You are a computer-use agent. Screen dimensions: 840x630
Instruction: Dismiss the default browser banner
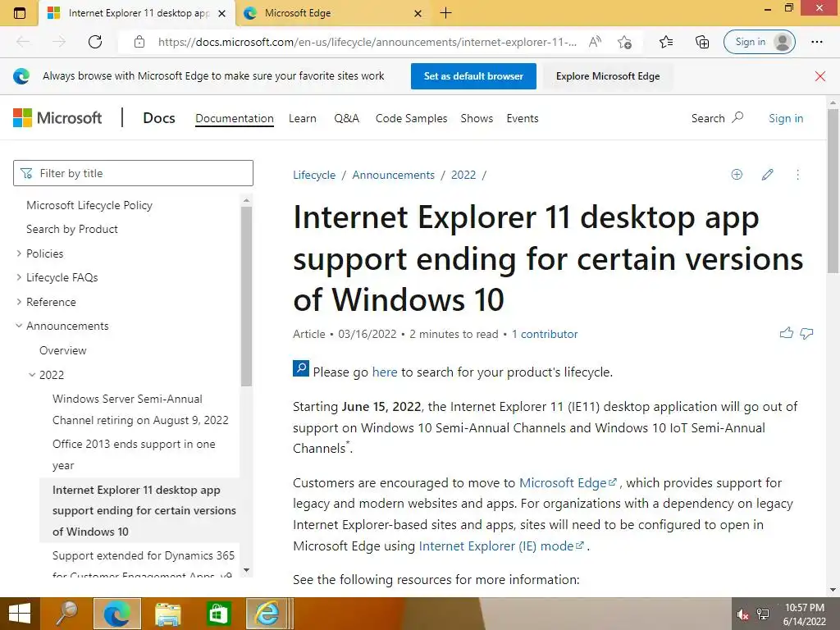(x=820, y=76)
